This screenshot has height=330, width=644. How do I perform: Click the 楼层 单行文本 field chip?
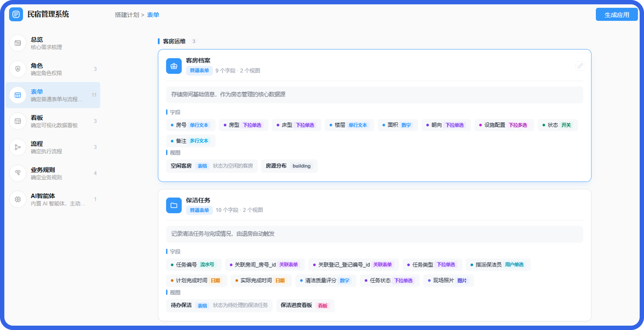pyautogui.click(x=349, y=125)
